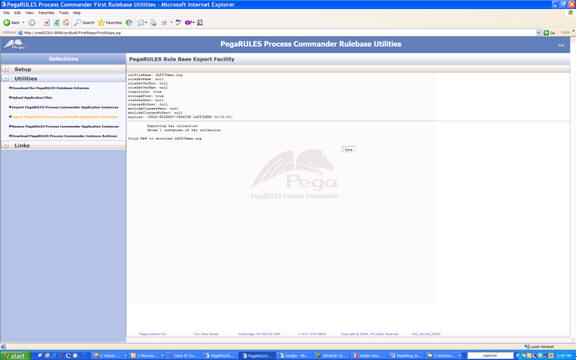Open the address bar dropdown arrow
Screen dimensions: 577x360
(538, 32)
